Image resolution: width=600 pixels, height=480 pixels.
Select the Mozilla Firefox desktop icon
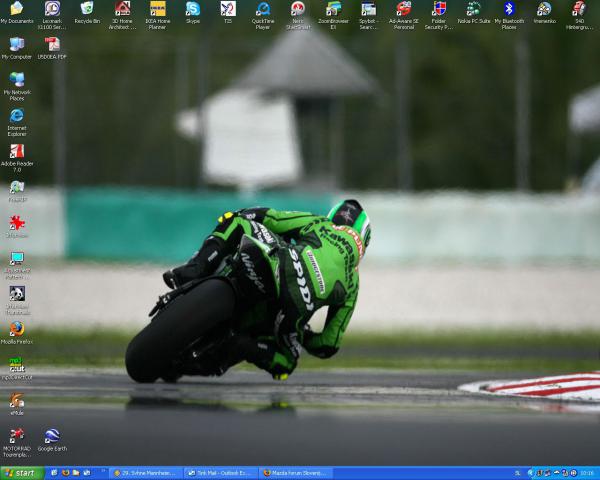[x=17, y=329]
